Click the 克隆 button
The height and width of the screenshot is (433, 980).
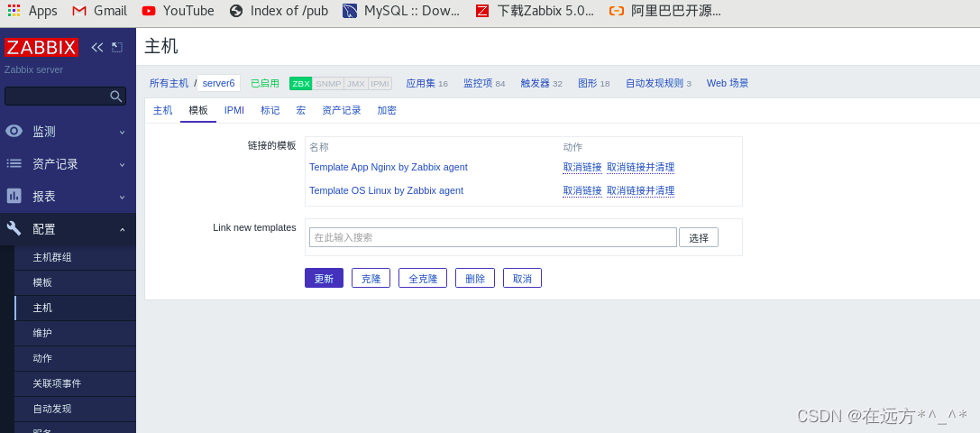(x=371, y=278)
